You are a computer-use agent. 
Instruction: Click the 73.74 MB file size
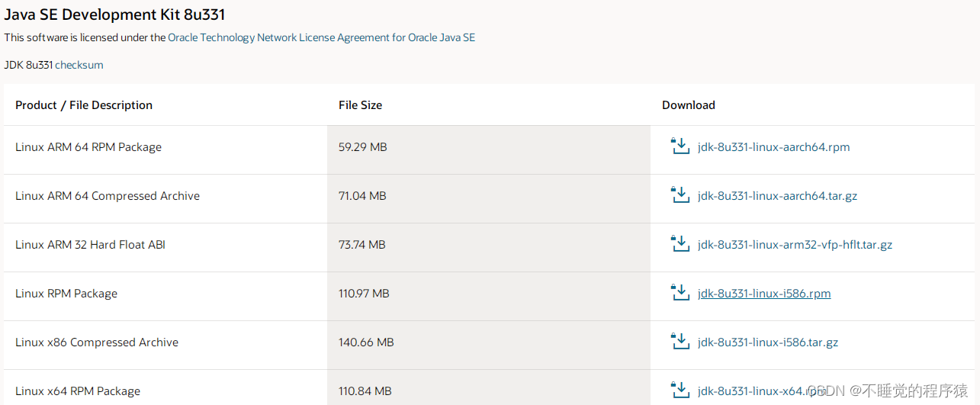pyautogui.click(x=362, y=245)
